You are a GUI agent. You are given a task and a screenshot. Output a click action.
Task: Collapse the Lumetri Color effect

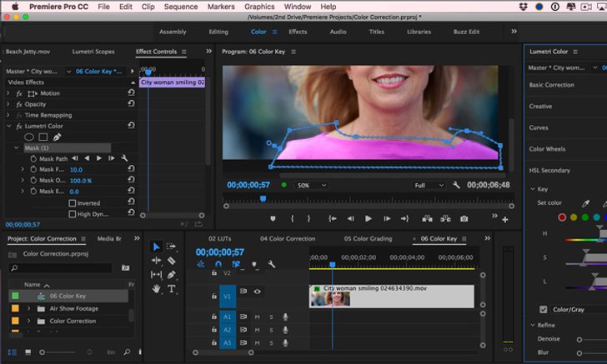tap(8, 126)
